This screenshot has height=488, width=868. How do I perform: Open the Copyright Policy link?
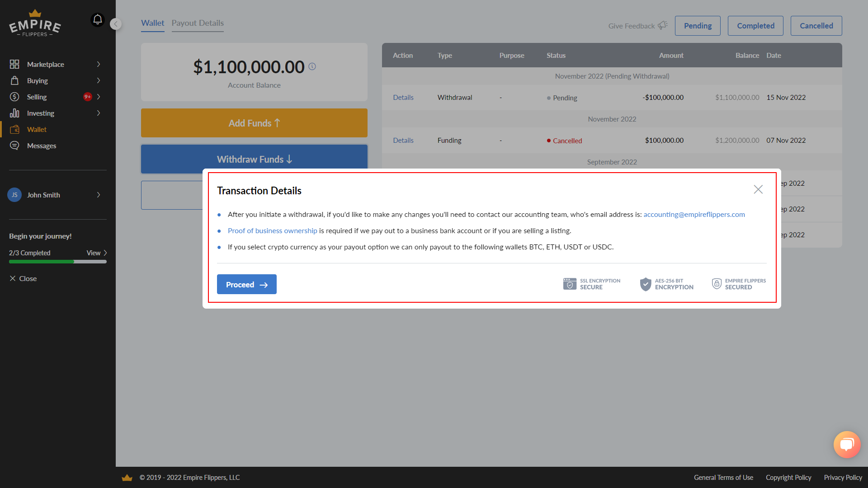788,478
